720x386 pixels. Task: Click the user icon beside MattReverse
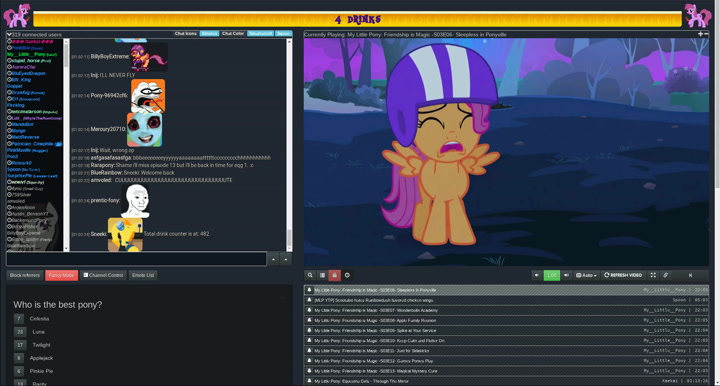(9, 137)
